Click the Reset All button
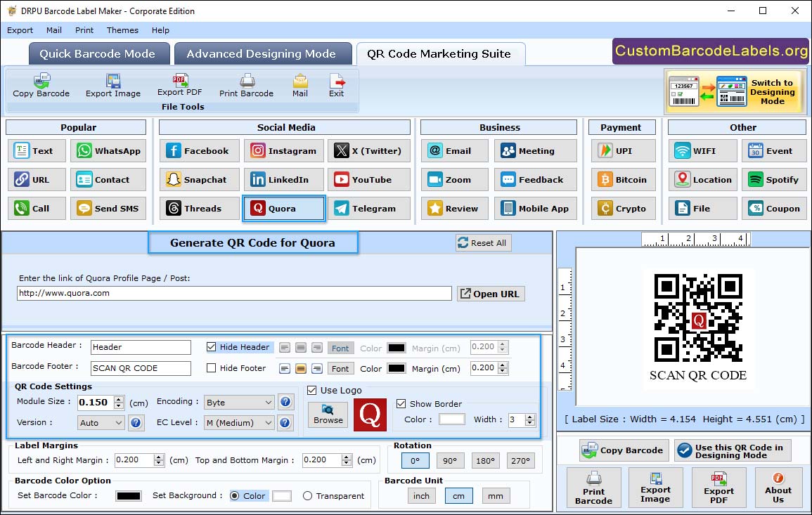 click(483, 243)
